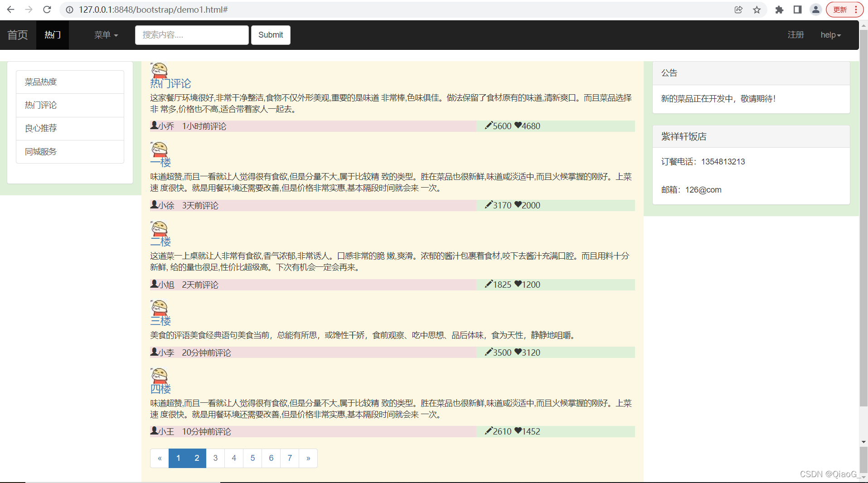The image size is (868, 483).
Task: Expand the 菜单 dropdown
Action: coord(106,35)
